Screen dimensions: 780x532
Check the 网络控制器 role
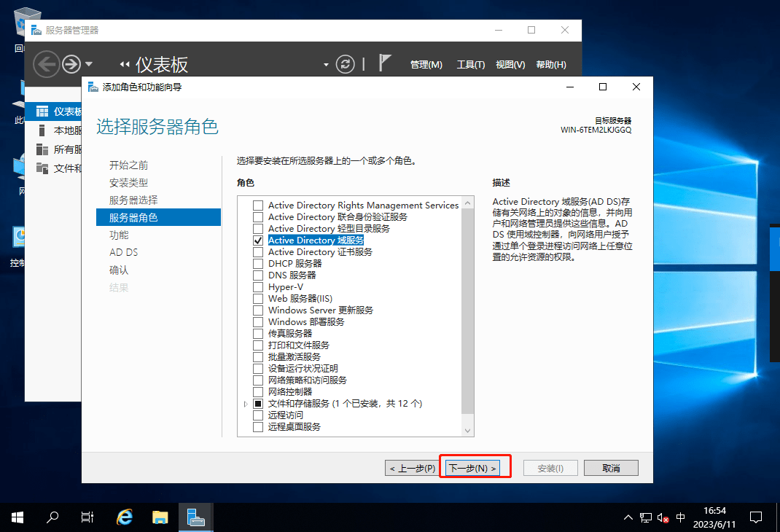coord(257,392)
